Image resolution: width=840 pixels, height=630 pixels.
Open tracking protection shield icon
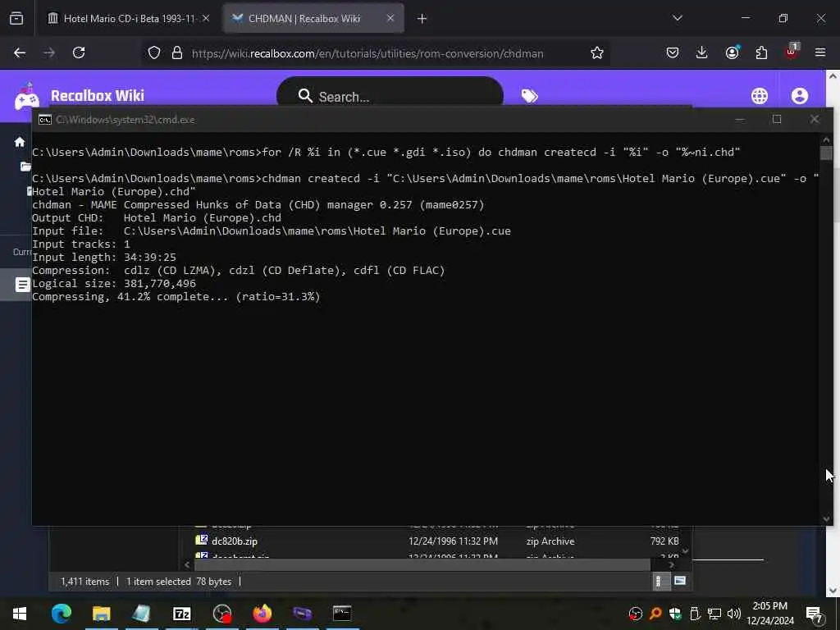click(154, 53)
